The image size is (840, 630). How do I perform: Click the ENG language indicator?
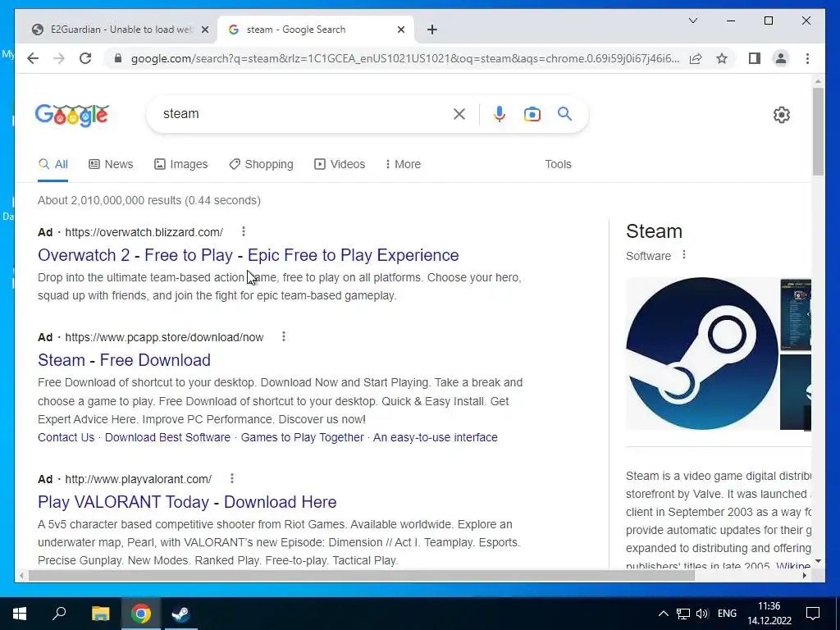pyautogui.click(x=727, y=614)
